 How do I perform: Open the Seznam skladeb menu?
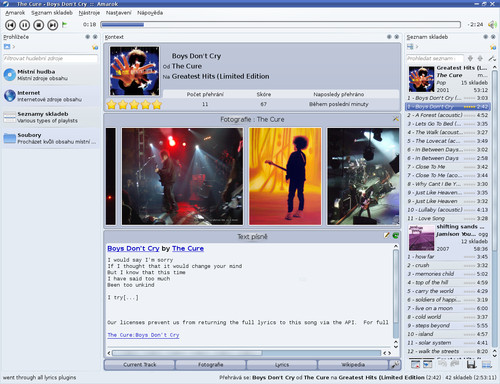tap(52, 13)
